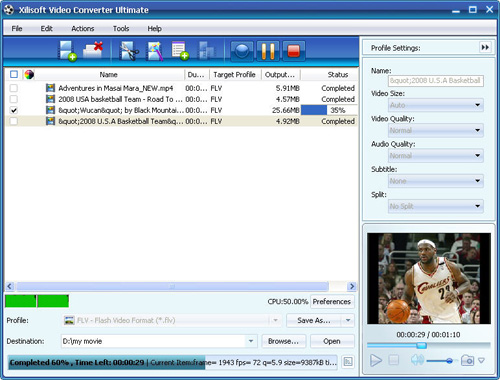The width and height of the screenshot is (500, 380).
Task: Stop the preview playback
Action: [394, 360]
